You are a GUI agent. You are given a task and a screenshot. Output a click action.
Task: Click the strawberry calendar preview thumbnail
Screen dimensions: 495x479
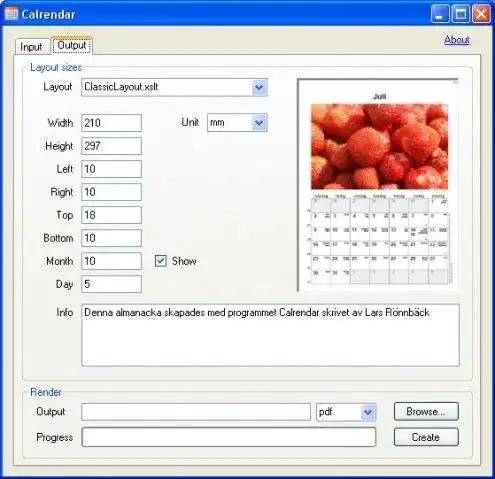[x=378, y=185]
